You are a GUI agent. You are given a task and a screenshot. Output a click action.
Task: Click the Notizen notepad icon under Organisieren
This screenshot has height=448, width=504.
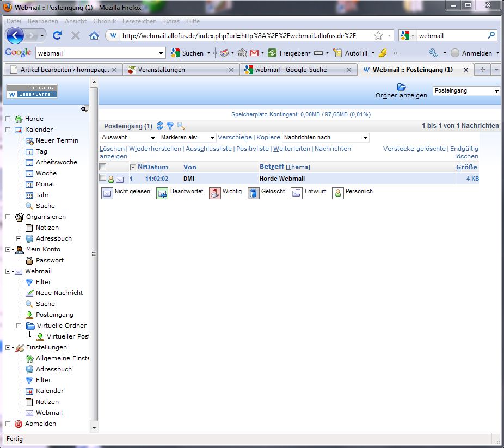pos(29,228)
